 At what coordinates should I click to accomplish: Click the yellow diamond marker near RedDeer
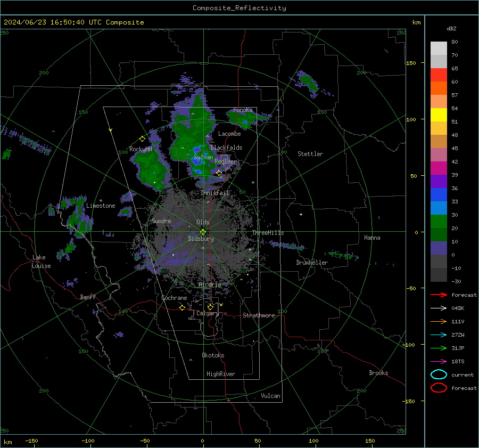point(219,173)
